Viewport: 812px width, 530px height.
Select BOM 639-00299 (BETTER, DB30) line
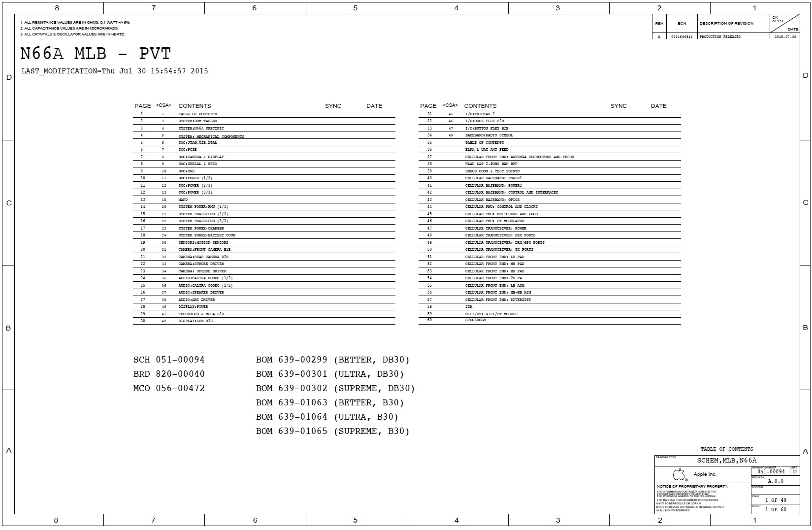pyautogui.click(x=333, y=360)
